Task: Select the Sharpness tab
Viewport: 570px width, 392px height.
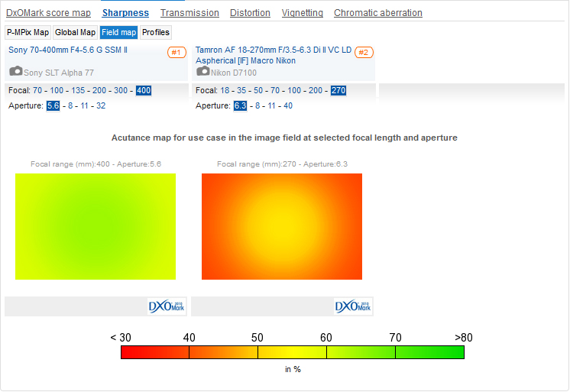Action: (x=125, y=13)
